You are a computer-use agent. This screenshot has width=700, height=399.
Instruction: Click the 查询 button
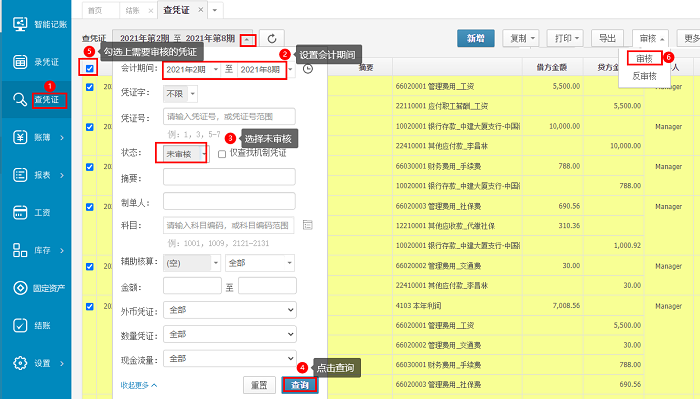pyautogui.click(x=300, y=385)
